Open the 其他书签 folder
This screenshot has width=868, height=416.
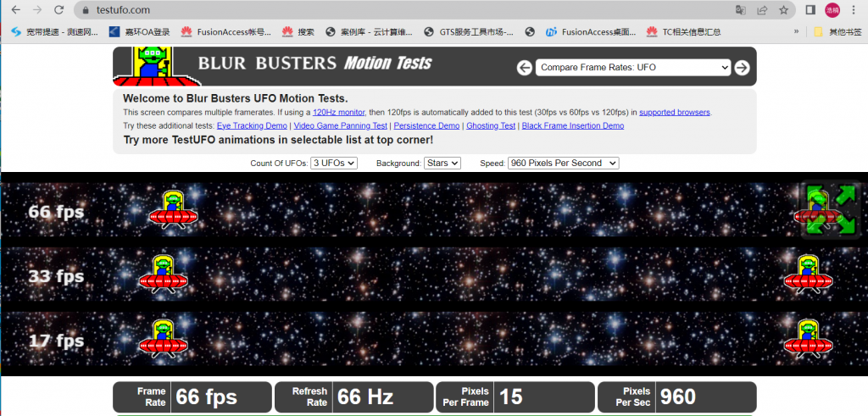837,32
